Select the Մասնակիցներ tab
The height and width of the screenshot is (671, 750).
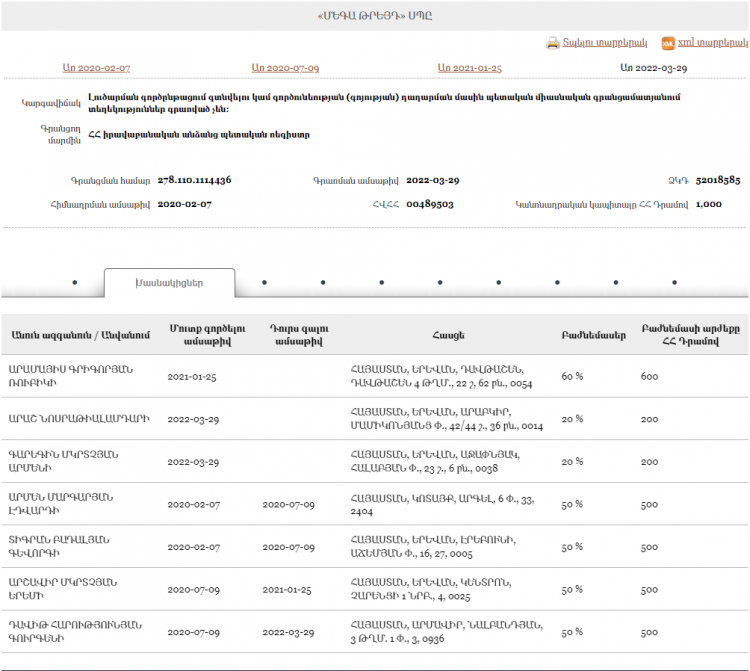[169, 283]
